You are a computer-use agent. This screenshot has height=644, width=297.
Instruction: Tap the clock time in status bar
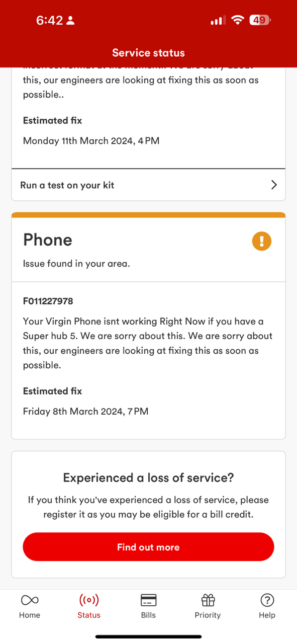[x=48, y=20]
